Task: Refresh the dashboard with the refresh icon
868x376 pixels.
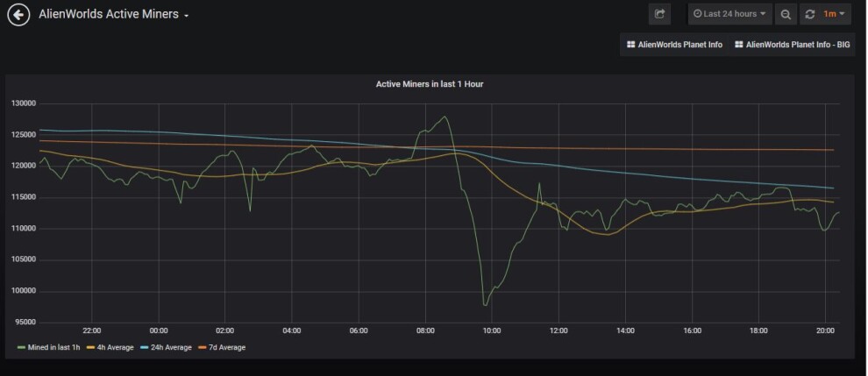Action: click(810, 14)
